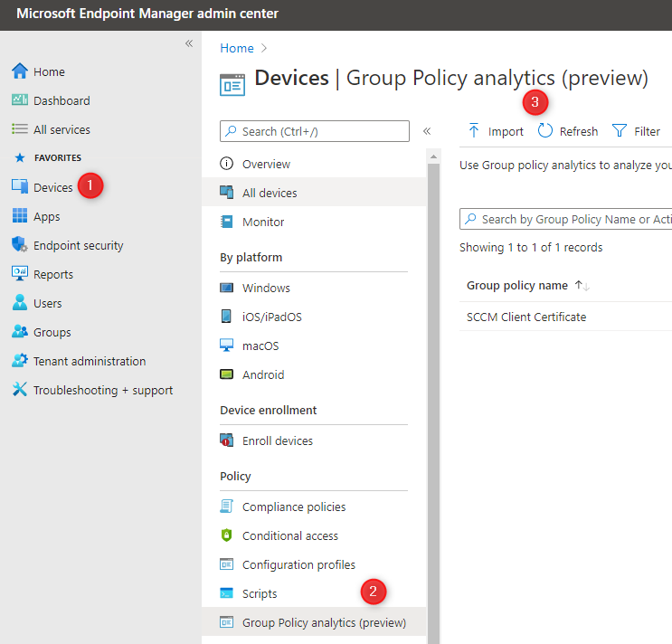
Task: Open Conditional access menu item
Action: pos(290,535)
